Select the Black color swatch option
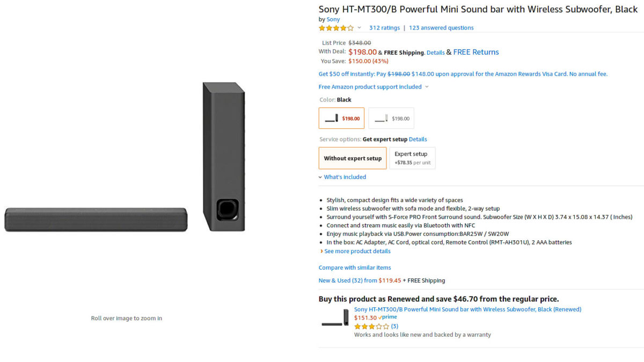The image size is (644, 362). pyautogui.click(x=341, y=119)
